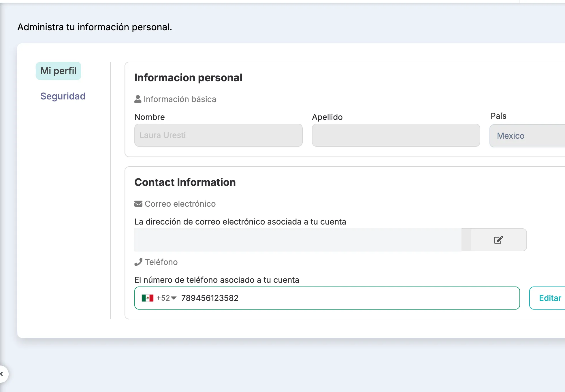Click the Mexican flag icon
Viewport: 565px width, 392px height.
coord(147,298)
